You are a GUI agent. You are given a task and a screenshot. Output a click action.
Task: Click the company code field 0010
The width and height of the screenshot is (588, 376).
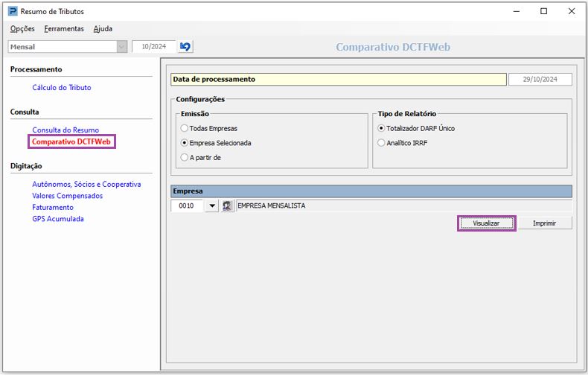187,205
